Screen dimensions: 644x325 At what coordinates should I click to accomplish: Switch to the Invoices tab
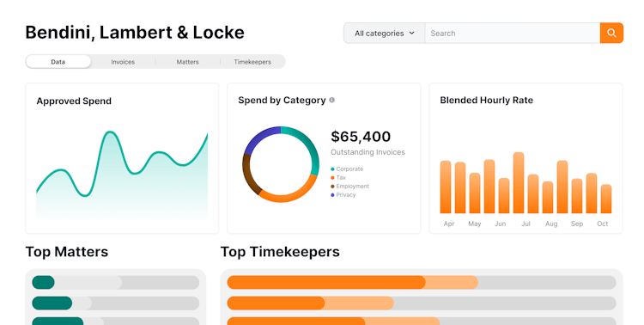[123, 62]
